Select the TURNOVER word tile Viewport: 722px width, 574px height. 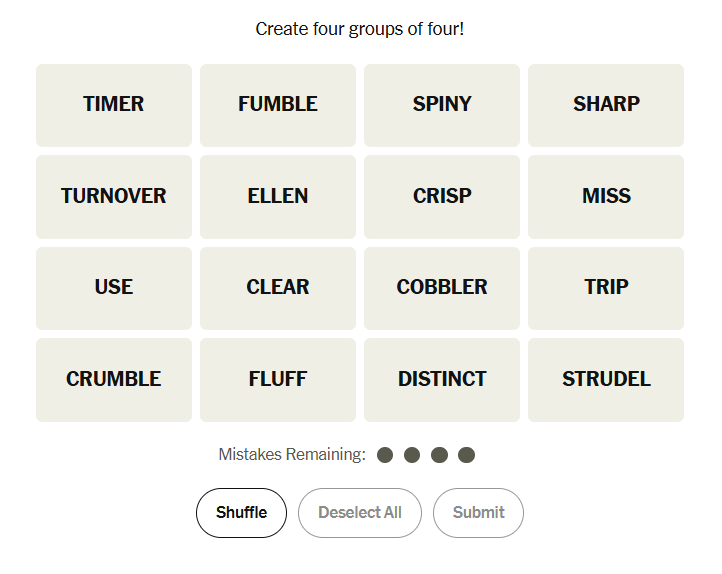point(114,196)
